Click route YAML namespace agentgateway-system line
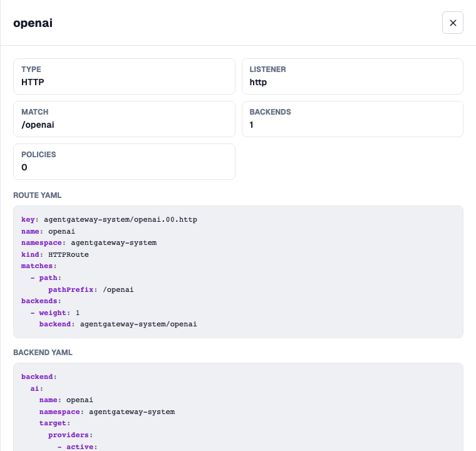The image size is (476, 451). [89, 243]
